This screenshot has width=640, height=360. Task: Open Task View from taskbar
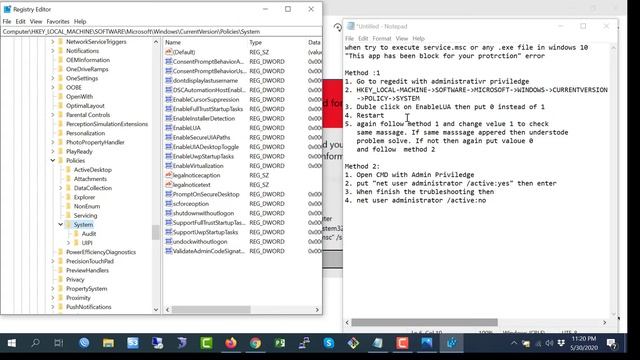(59, 343)
